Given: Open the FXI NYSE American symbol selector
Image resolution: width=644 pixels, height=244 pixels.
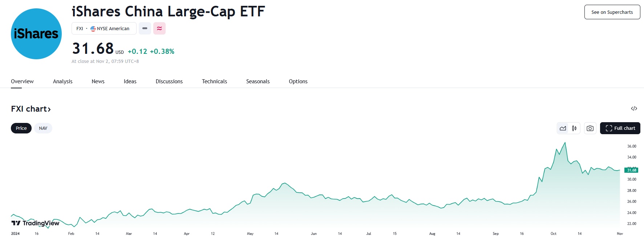Looking at the screenshot, I should coord(104,28).
